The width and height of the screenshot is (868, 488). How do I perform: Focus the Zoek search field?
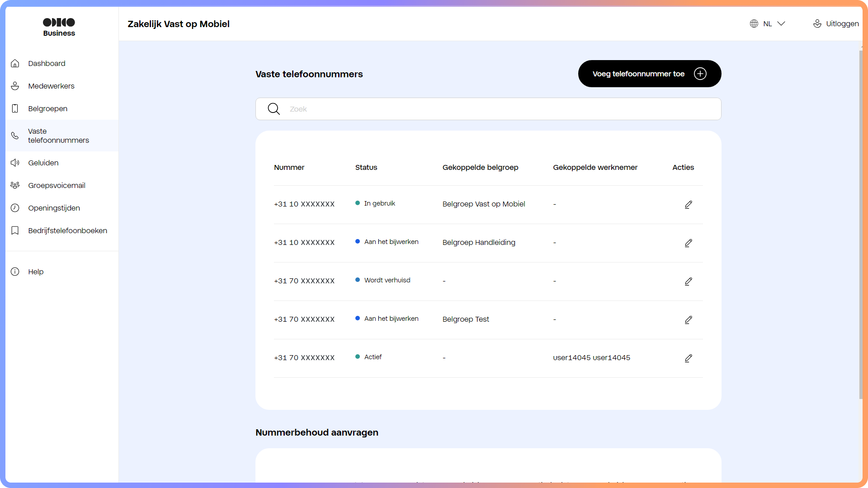click(x=497, y=109)
